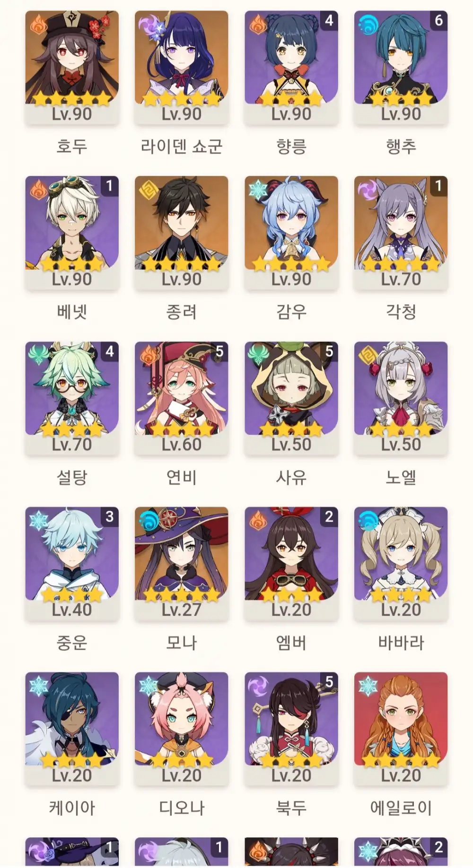Image resolution: width=473 pixels, height=868 pixels.
Task: Click the Geo element icon on 종려
Action: coord(149,190)
